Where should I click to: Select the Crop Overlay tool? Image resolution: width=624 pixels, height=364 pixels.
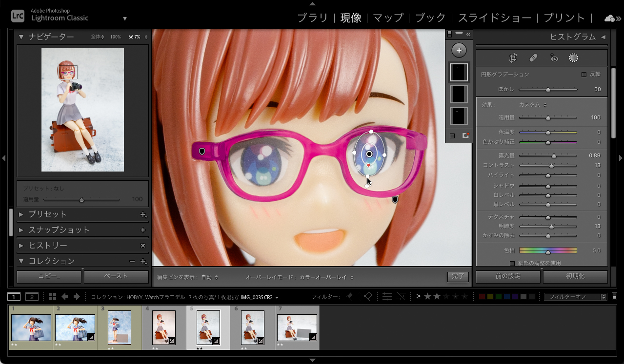tap(513, 58)
